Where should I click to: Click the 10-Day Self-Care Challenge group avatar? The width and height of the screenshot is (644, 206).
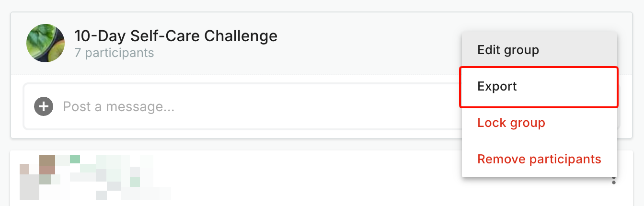tap(46, 43)
